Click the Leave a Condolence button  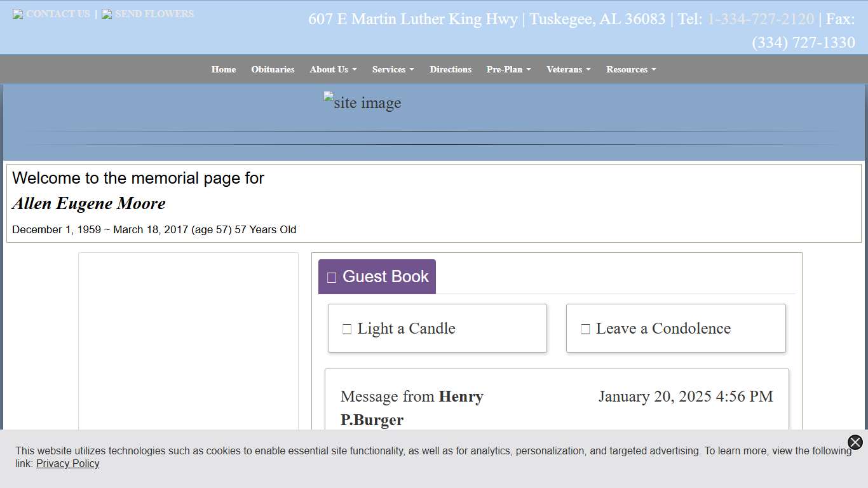click(x=675, y=328)
